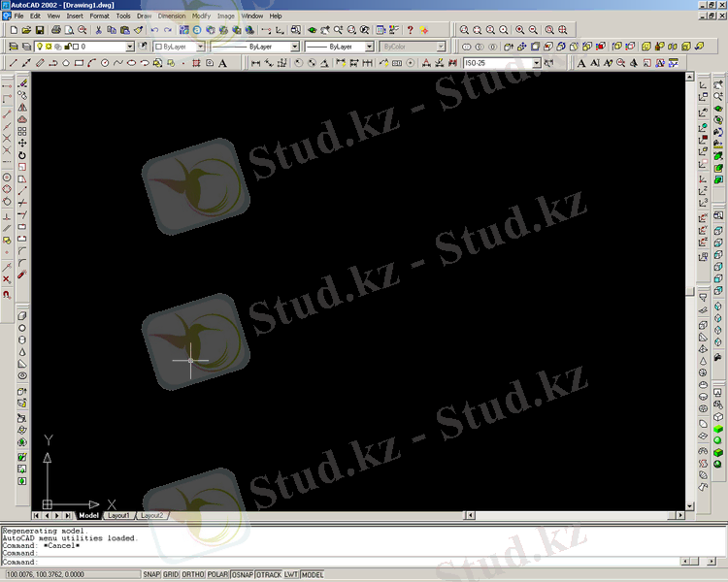Open the ByLayer lineweight dropdown
This screenshot has width=728, height=582.
tap(369, 47)
